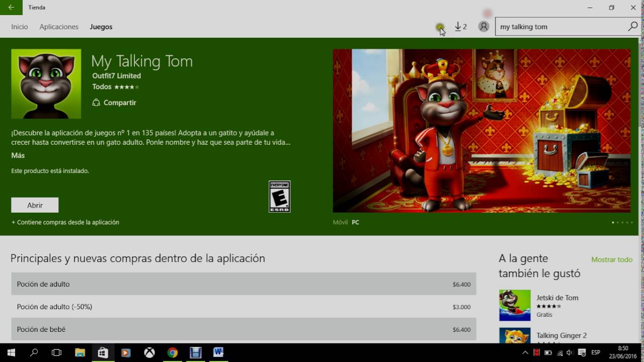Switch to the Aplicaciones tab
644x362 pixels.
[x=59, y=27]
